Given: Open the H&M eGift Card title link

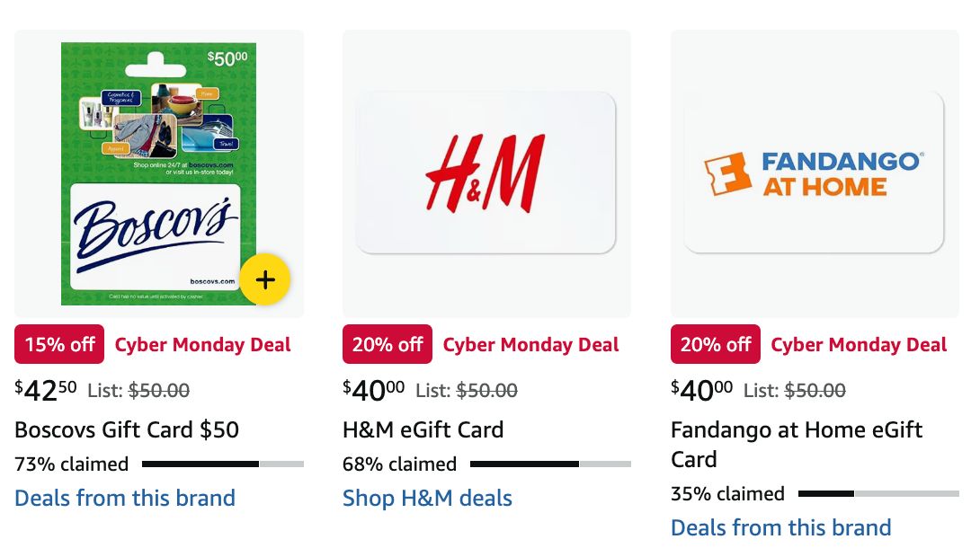Looking at the screenshot, I should coord(423,429).
